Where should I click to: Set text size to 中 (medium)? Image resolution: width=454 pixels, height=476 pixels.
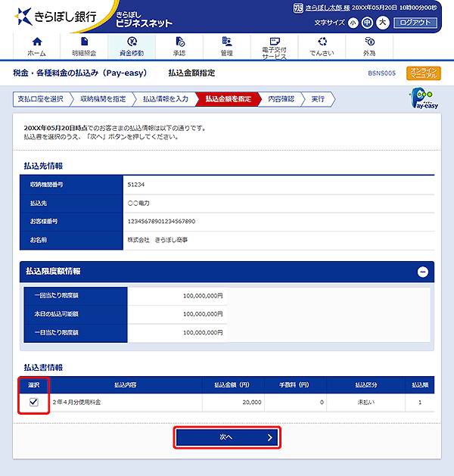click(x=368, y=23)
